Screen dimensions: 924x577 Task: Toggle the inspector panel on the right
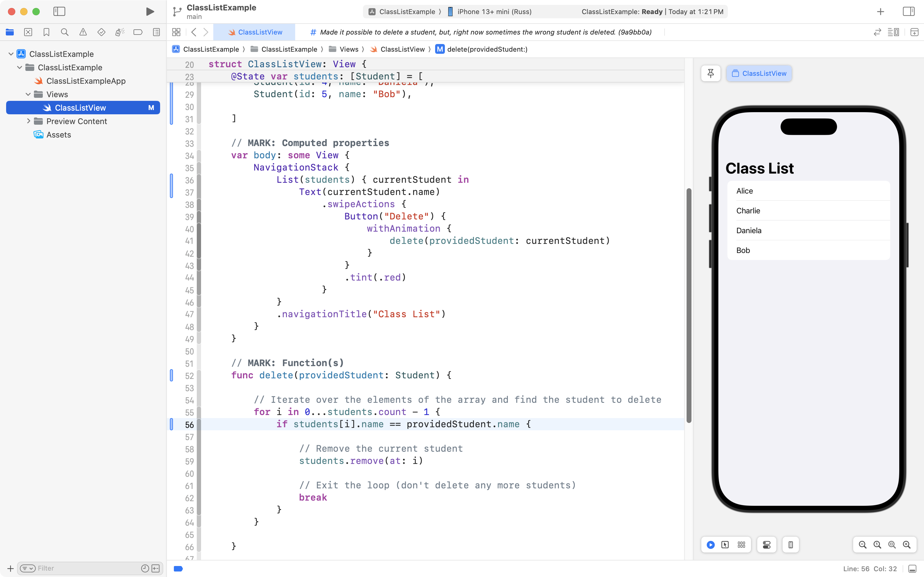(908, 11)
